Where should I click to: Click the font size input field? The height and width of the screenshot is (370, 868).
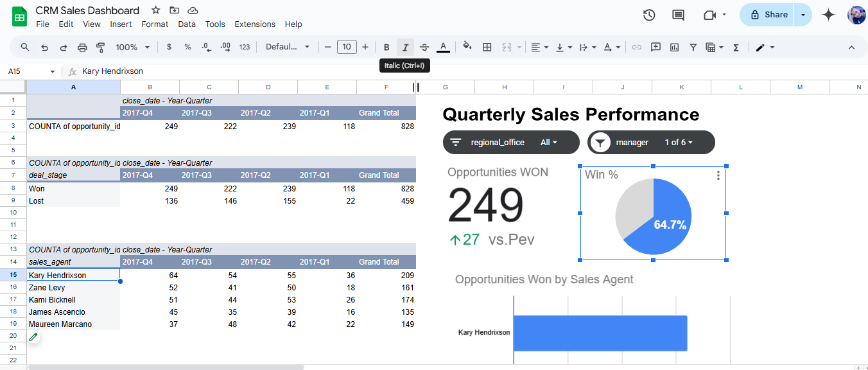pos(347,47)
